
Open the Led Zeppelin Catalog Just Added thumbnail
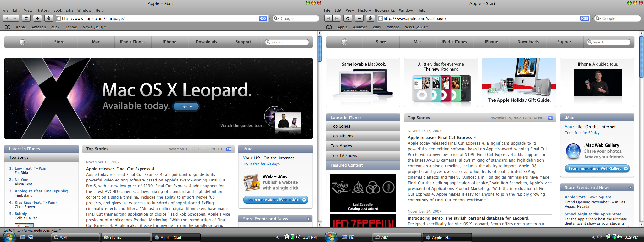pos(363,193)
